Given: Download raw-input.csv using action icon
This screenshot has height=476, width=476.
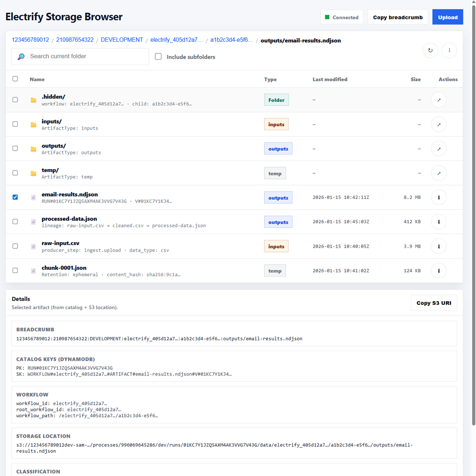Looking at the screenshot, I should pyautogui.click(x=439, y=246).
